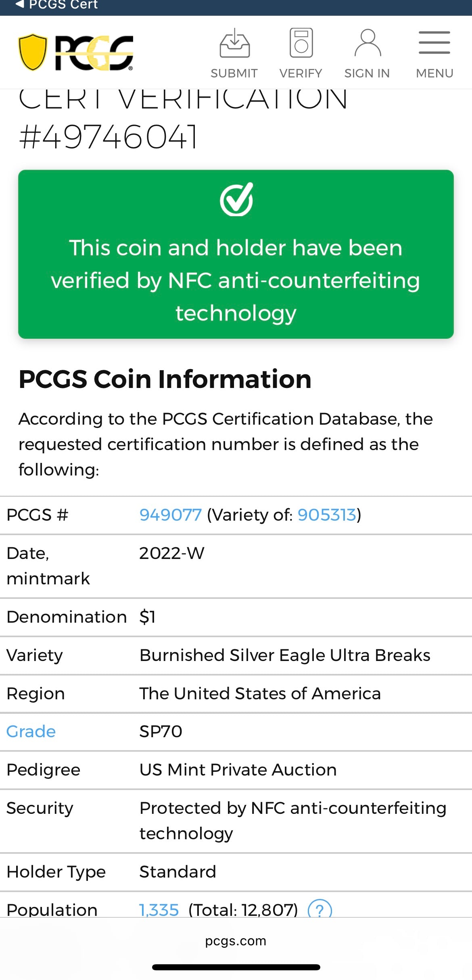Image resolution: width=472 pixels, height=980 pixels.
Task: Tap the pcgs.com address label
Action: (x=236, y=940)
